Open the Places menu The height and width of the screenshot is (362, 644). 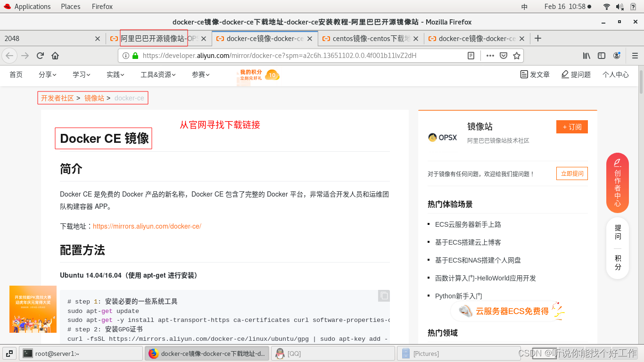pos(71,7)
